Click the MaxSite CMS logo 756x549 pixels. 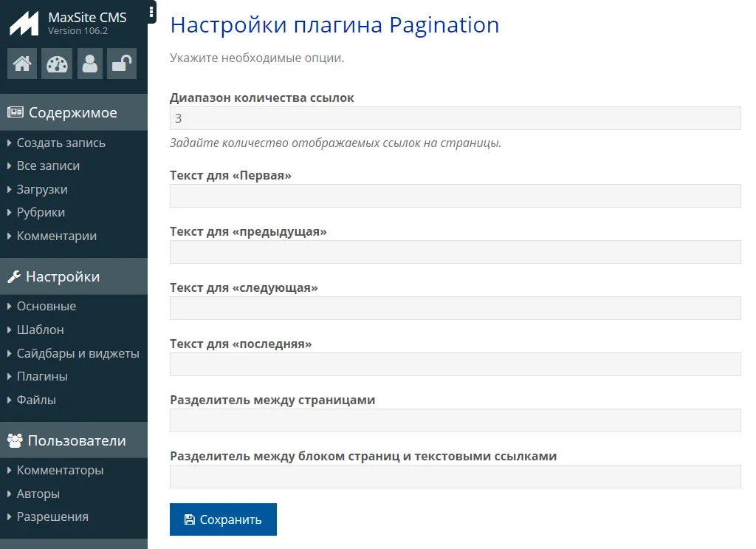(24, 24)
